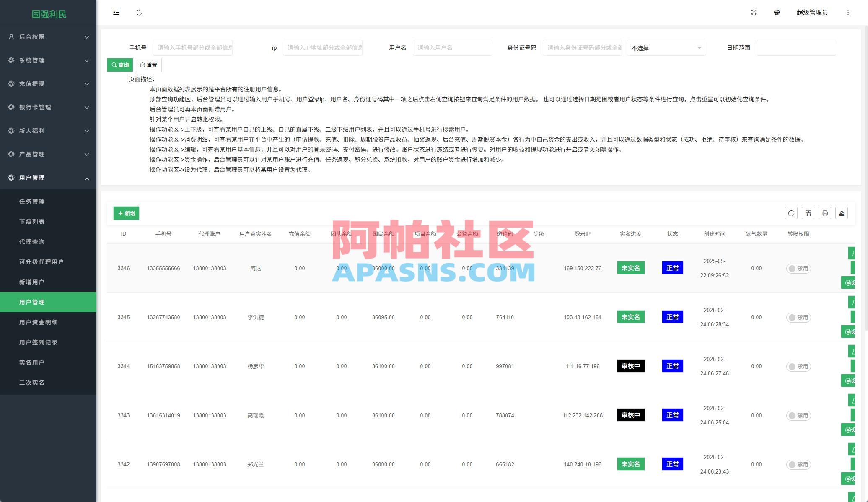This screenshot has width=868, height=502.
Task: Export the user table data
Action: 842,213
